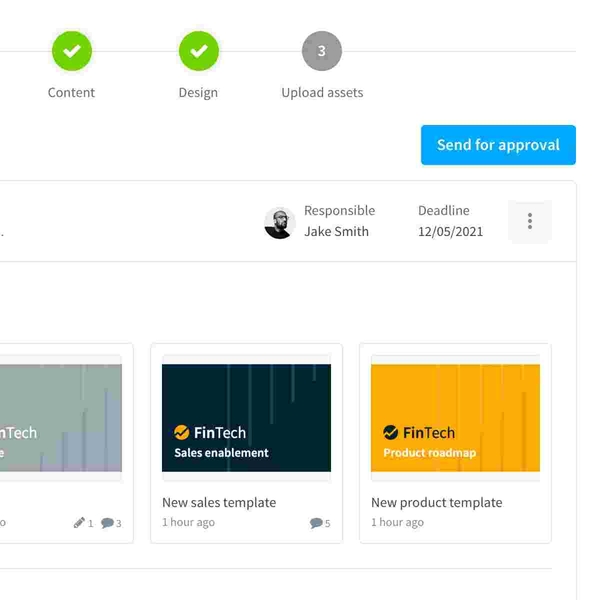
Task: Click '1 hour ago' under New product template
Action: (x=397, y=522)
